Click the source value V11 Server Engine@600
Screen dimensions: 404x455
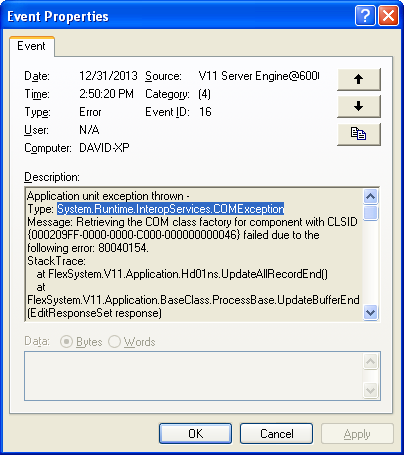point(259,76)
